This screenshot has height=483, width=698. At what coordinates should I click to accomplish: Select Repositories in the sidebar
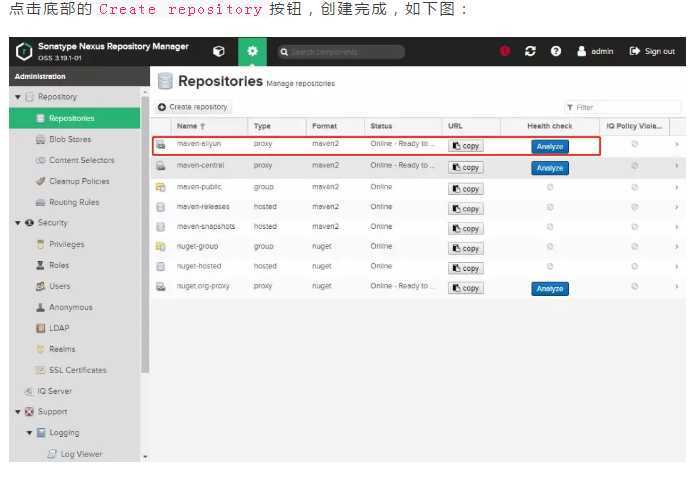coord(74,118)
